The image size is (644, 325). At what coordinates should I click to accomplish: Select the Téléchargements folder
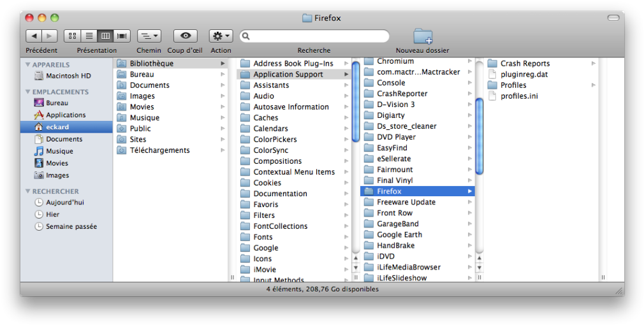(x=159, y=150)
